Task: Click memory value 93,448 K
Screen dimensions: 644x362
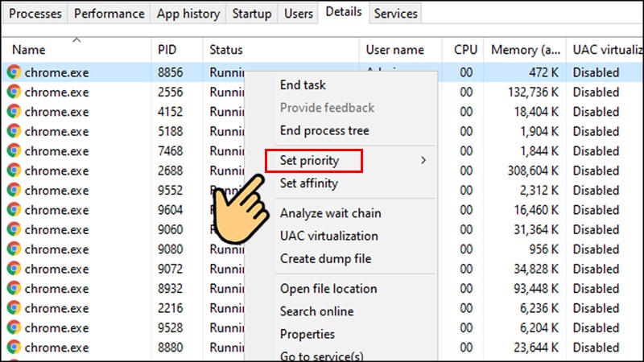Action: pyautogui.click(x=535, y=289)
